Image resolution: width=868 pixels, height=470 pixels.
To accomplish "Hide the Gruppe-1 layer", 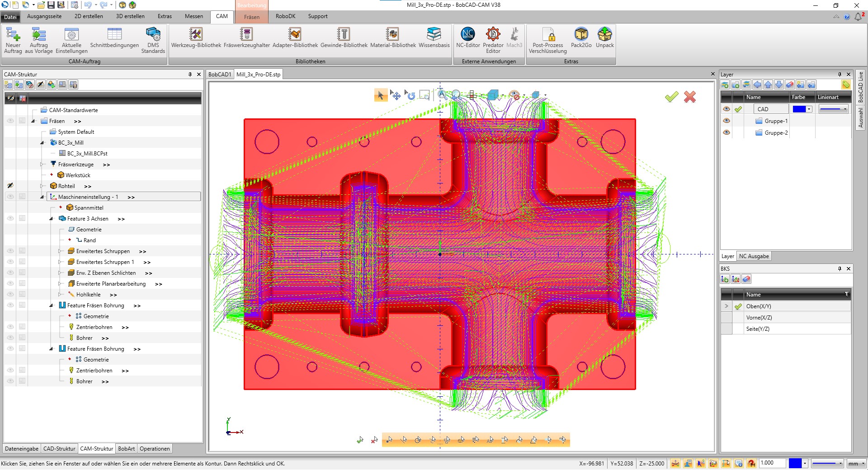I will [x=727, y=121].
